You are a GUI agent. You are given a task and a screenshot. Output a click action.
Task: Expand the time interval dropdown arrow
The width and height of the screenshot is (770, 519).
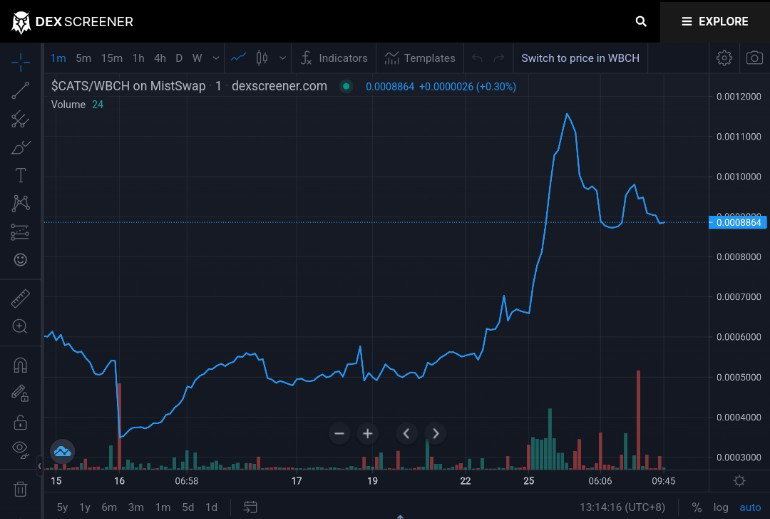216,58
